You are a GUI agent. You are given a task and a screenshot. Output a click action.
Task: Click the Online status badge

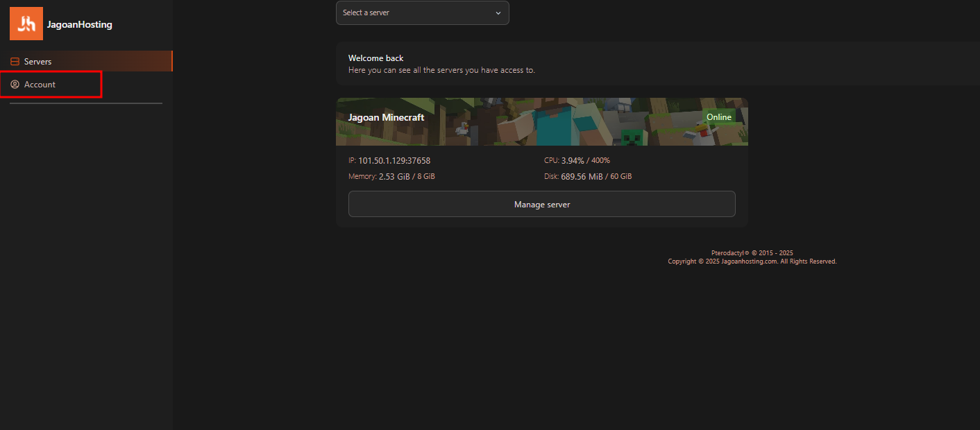point(718,117)
